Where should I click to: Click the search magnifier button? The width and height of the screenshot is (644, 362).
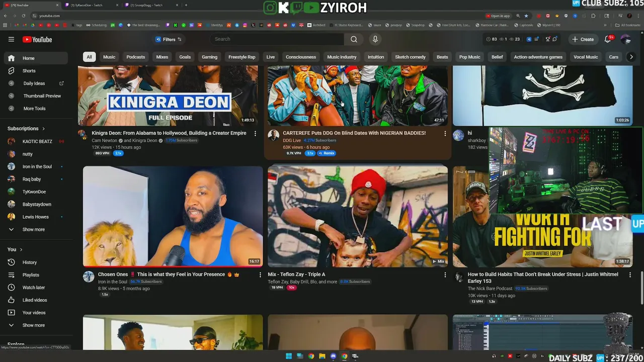point(354,39)
